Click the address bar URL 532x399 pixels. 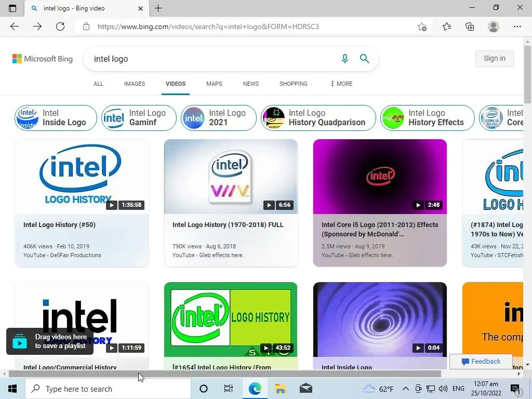pos(208,26)
